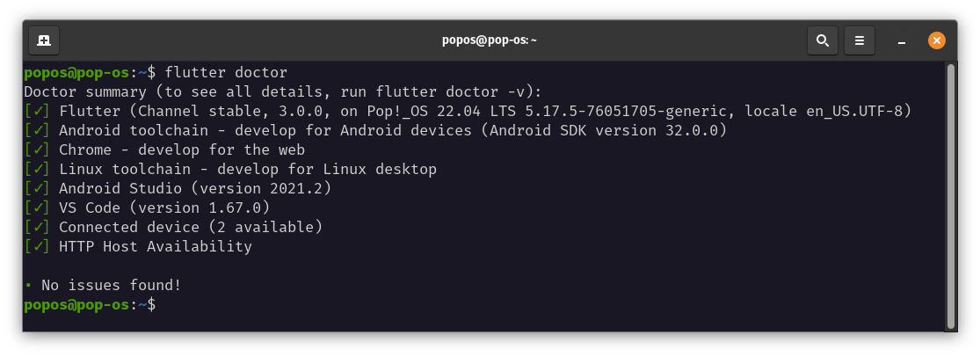Close the terminal with orange button
The image size is (980, 357).
[936, 40]
